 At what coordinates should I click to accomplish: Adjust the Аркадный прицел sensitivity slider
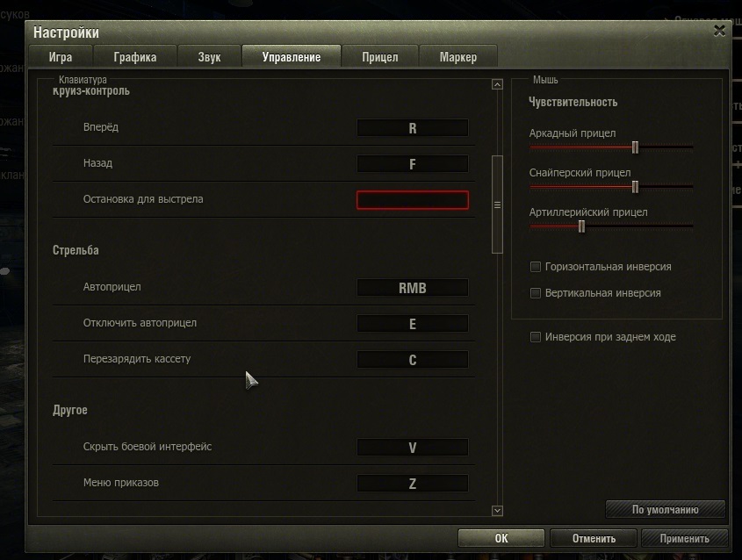pyautogui.click(x=635, y=147)
